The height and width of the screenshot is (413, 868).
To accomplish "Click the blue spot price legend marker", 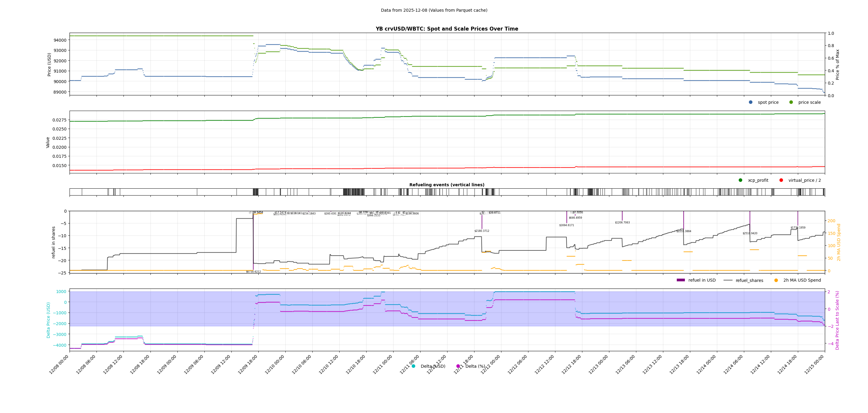I will click(751, 102).
